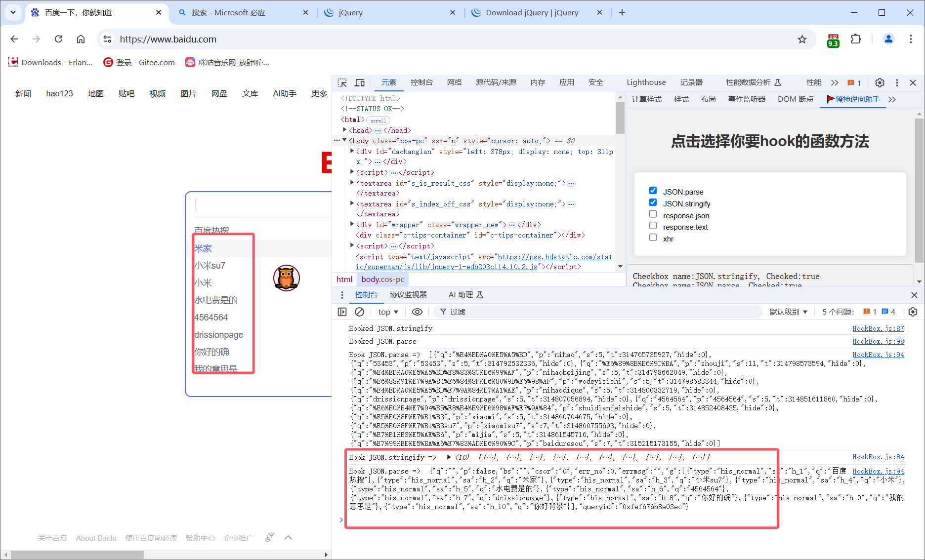
Task: Click the inspect element picker icon
Action: [x=342, y=82]
